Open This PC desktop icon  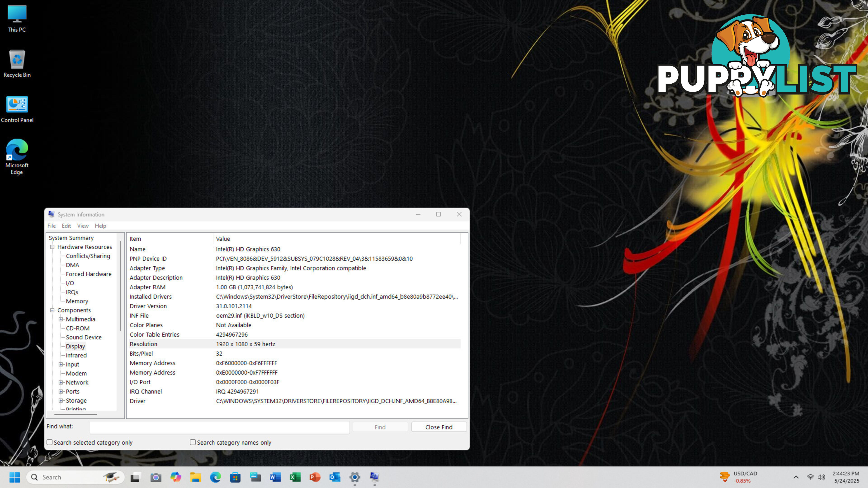(17, 19)
